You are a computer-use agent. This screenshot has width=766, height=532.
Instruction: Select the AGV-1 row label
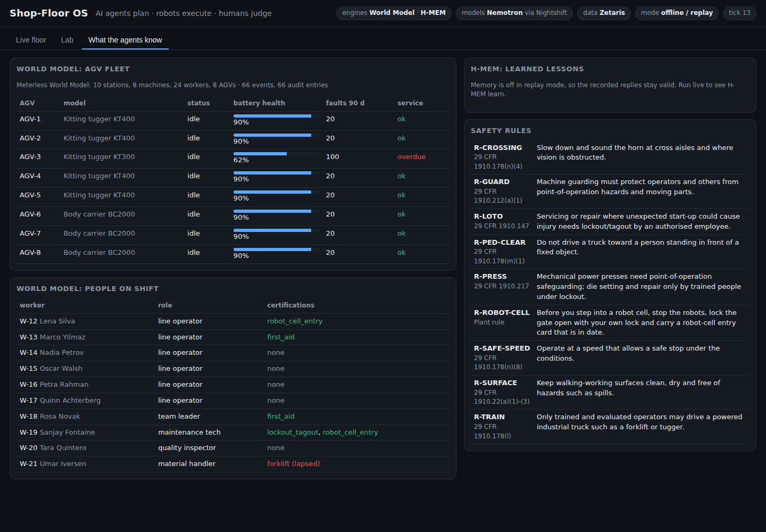(x=30, y=119)
